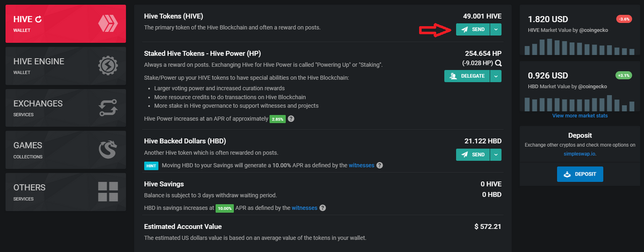The width and height of the screenshot is (644, 252).
Task: Click the Others four-squares grid icon
Action: pos(108,192)
